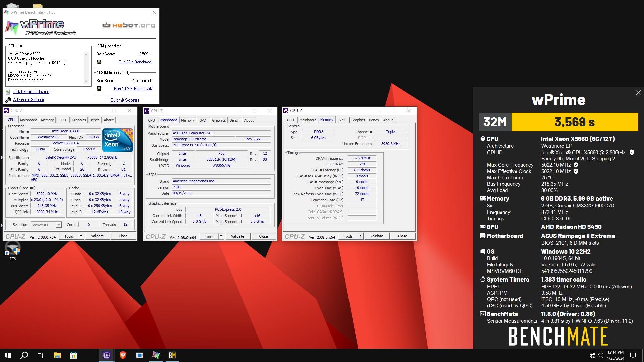This screenshot has width=644, height=362.
Task: Click the Submit Scores link
Action: click(125, 100)
